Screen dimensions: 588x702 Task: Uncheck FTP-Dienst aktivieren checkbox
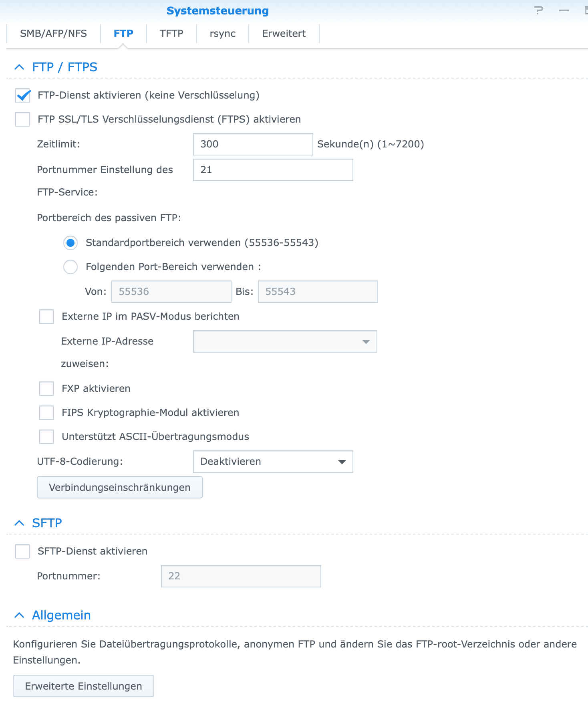coord(23,95)
